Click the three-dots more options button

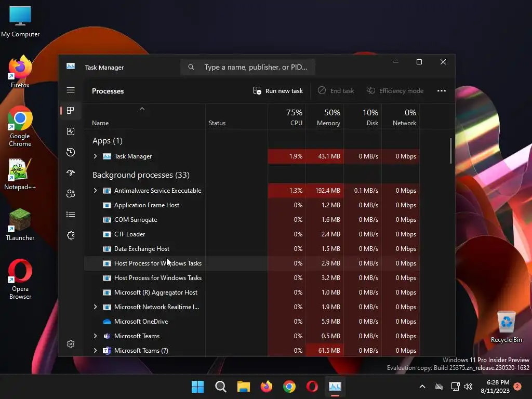[442, 90]
